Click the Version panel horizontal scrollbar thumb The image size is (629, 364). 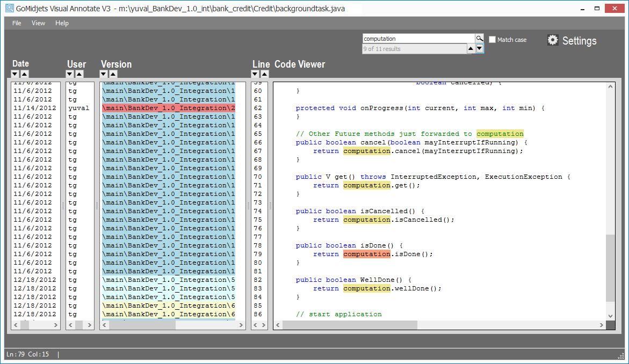(x=142, y=325)
